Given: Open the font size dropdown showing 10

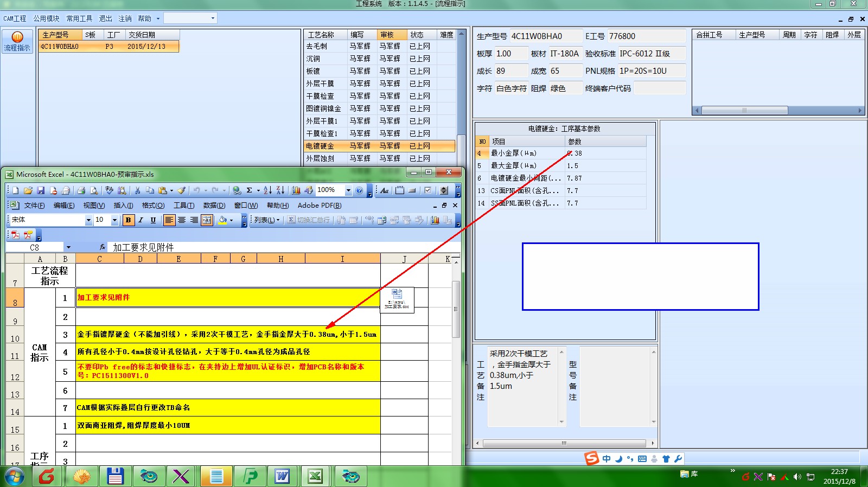Looking at the screenshot, I should pyautogui.click(x=114, y=220).
